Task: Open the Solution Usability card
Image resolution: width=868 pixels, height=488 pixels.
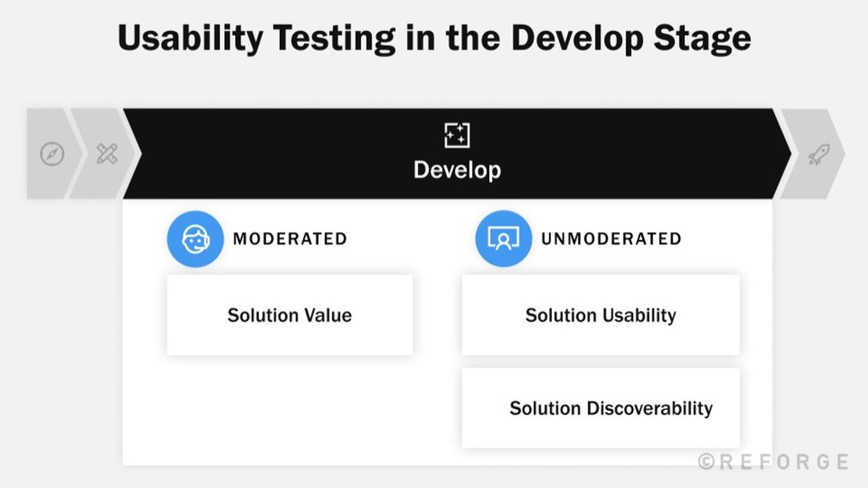Action: click(x=600, y=315)
